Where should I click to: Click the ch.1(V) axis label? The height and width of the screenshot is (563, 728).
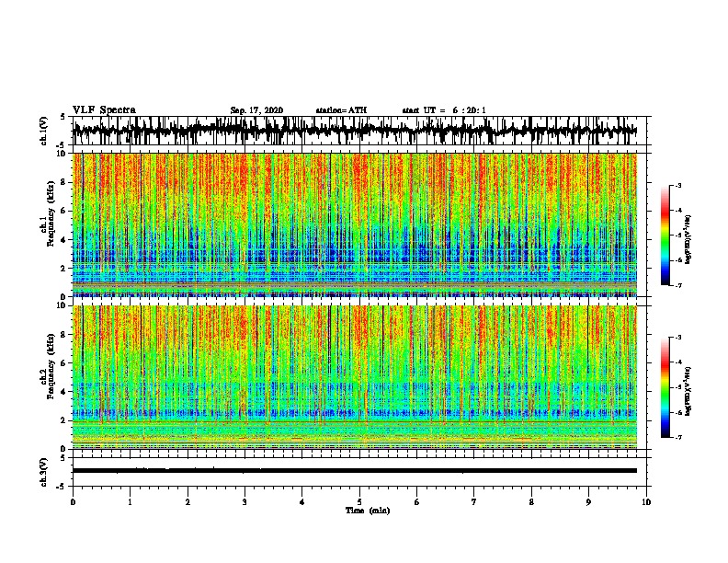(43, 131)
